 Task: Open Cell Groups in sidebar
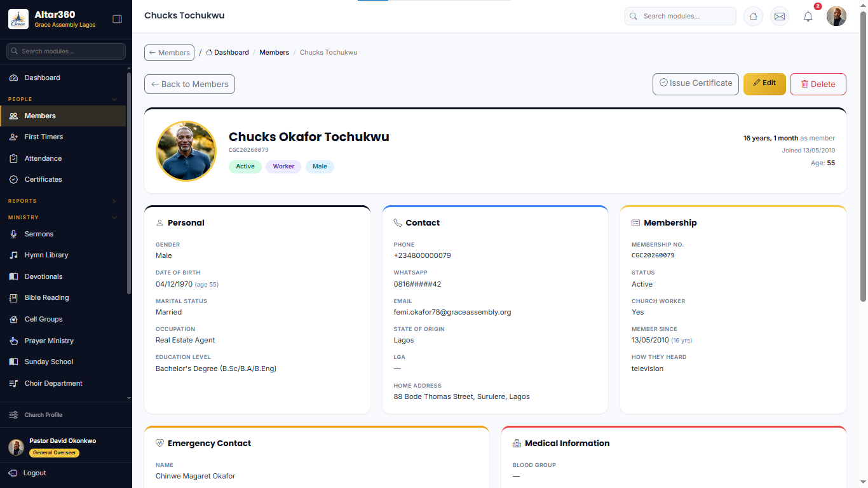click(64, 319)
